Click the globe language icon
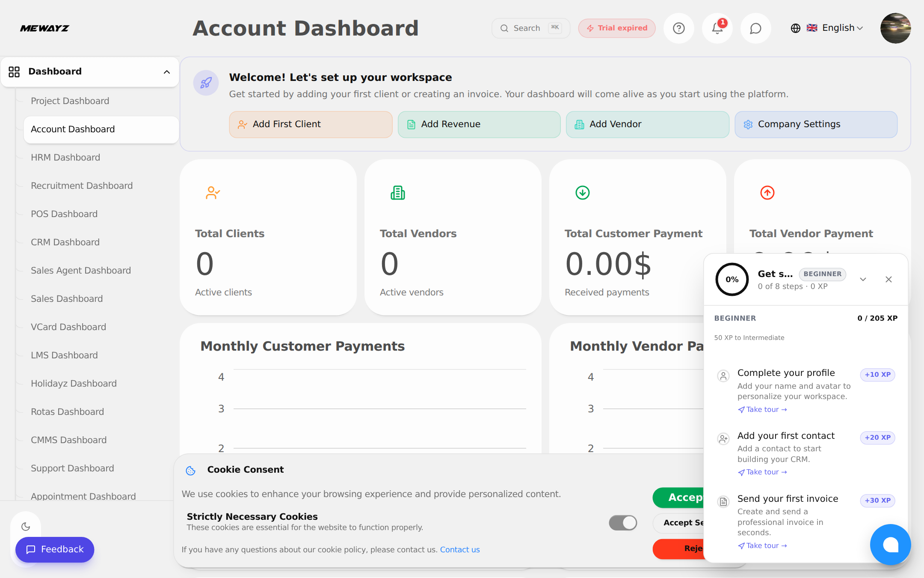This screenshot has width=924, height=578. [x=795, y=28]
